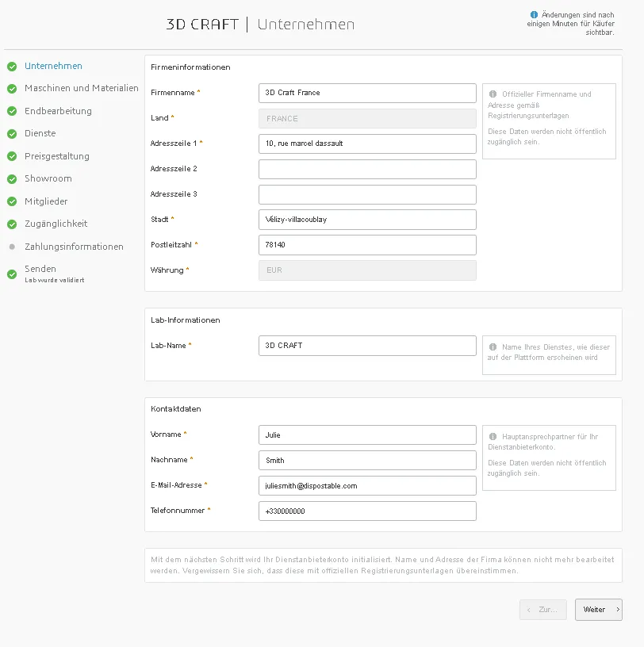Click the Währung field showing EUR

pos(367,270)
